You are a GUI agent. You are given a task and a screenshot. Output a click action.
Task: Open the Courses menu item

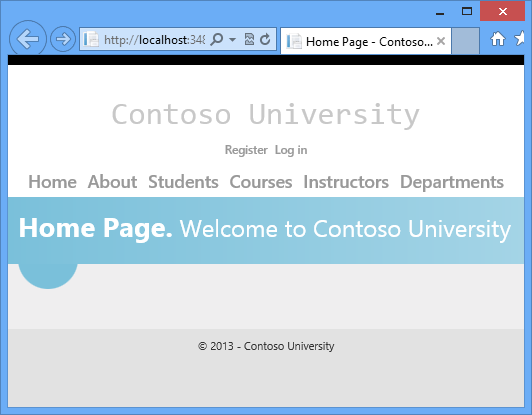click(x=261, y=182)
